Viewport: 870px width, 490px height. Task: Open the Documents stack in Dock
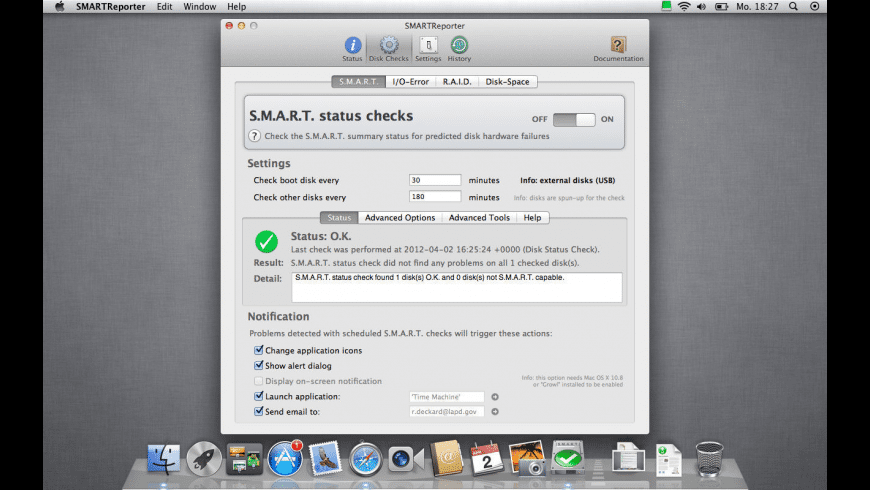(628, 459)
